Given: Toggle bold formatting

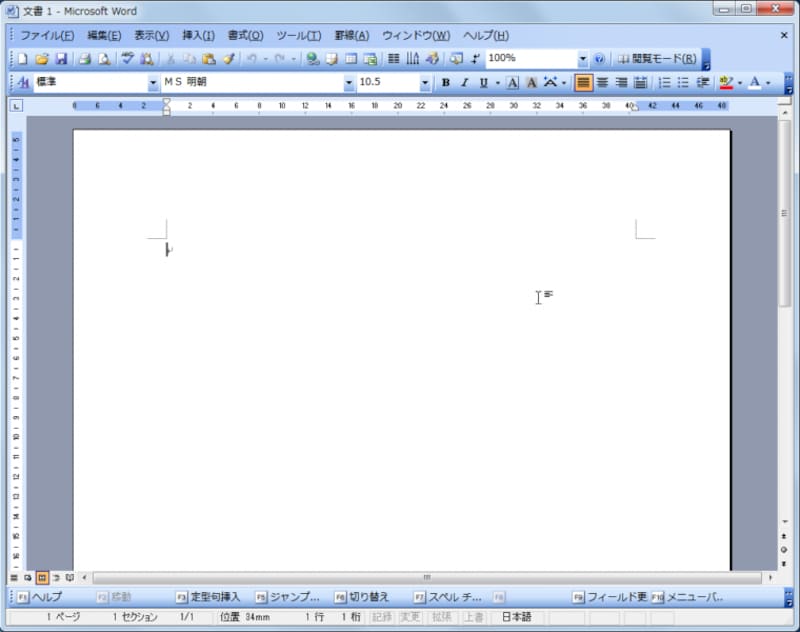Looking at the screenshot, I should 444,83.
